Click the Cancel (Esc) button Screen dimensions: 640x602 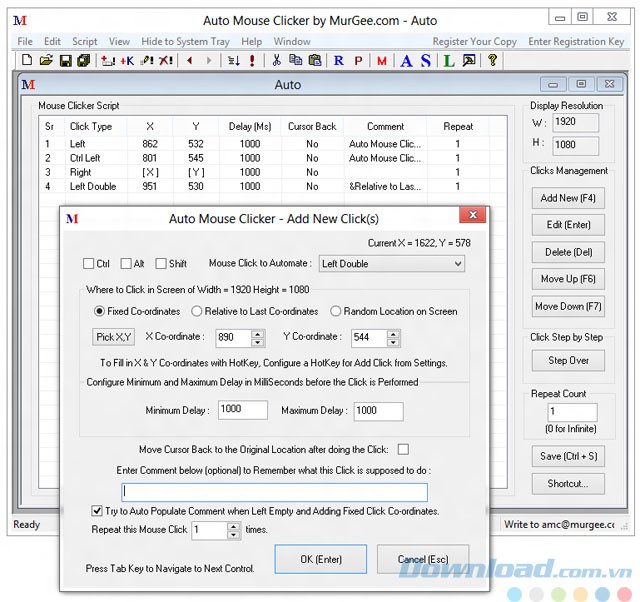click(x=423, y=559)
